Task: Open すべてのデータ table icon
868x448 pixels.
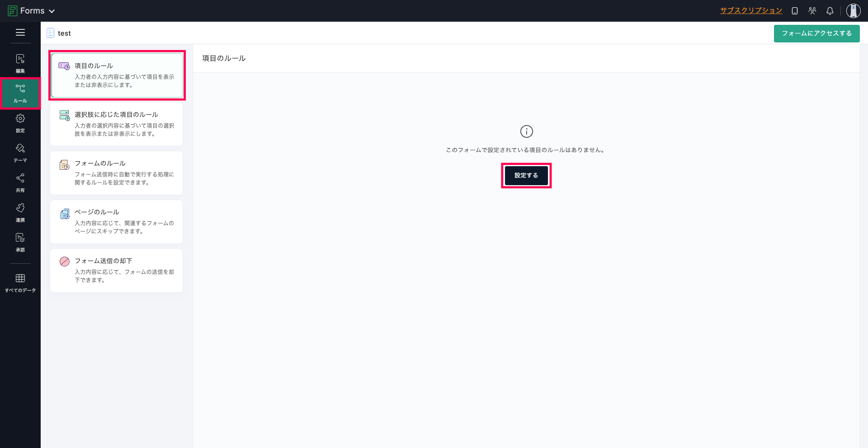Action: point(20,283)
